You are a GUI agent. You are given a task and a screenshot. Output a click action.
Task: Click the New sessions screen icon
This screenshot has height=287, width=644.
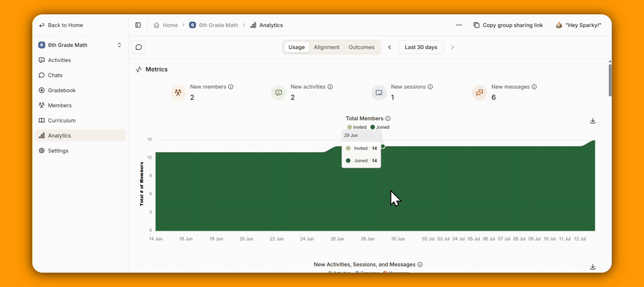pyautogui.click(x=379, y=93)
